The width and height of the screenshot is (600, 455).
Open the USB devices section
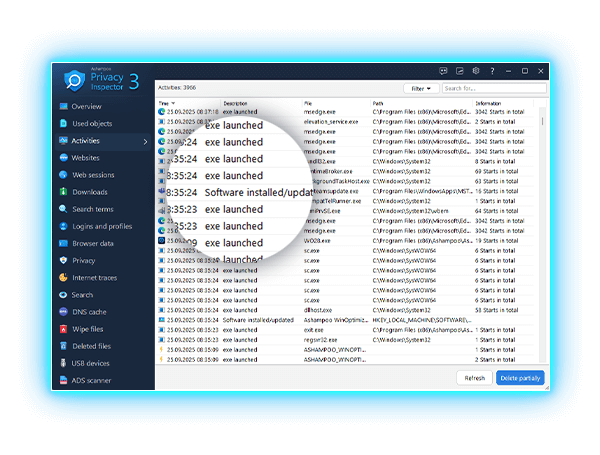(x=91, y=363)
